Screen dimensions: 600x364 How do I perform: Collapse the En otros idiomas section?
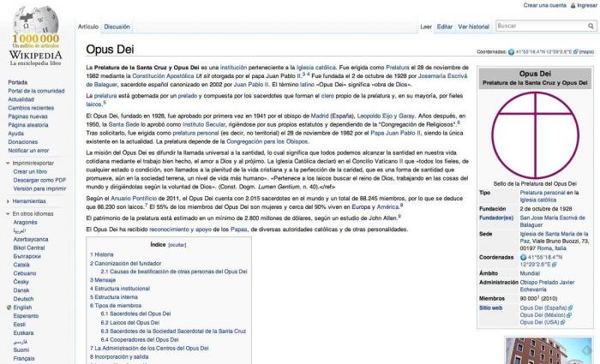[8, 214]
